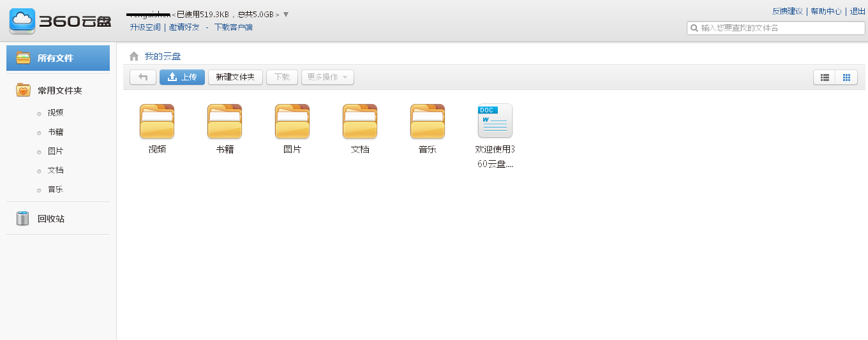868x340 pixels.
Task: Open sidebar shortcut 图片
Action: click(x=56, y=151)
